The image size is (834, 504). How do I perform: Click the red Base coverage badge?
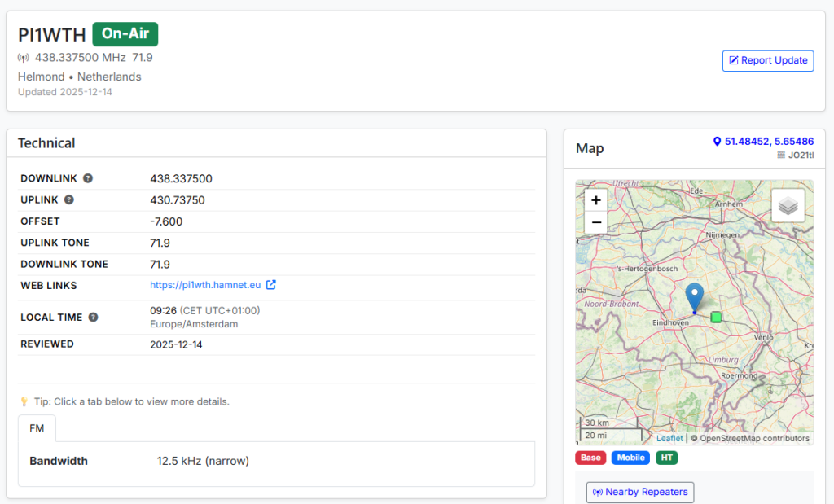(x=590, y=458)
